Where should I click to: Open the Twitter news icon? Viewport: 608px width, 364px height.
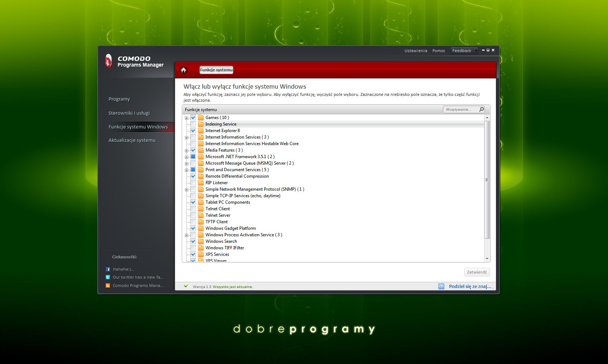click(108, 277)
